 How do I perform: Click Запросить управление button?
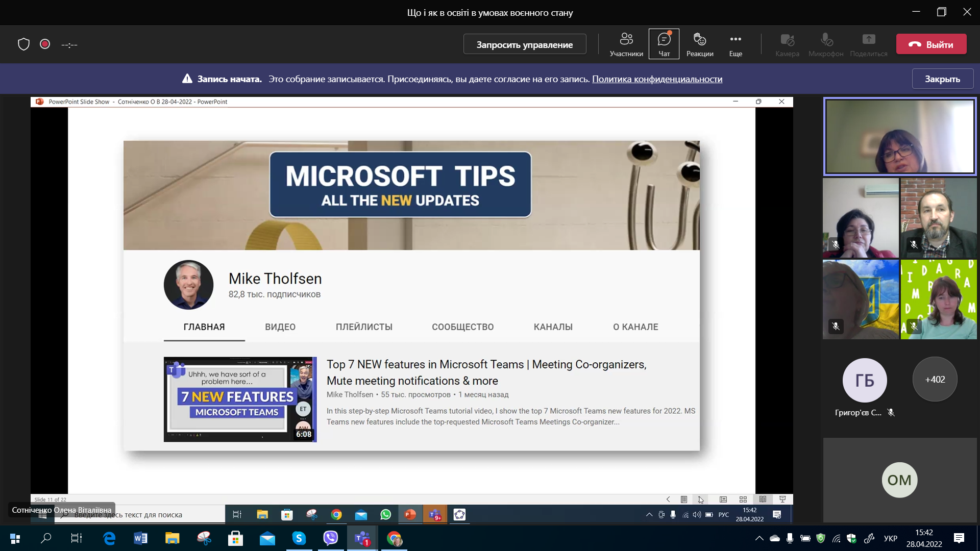click(525, 44)
